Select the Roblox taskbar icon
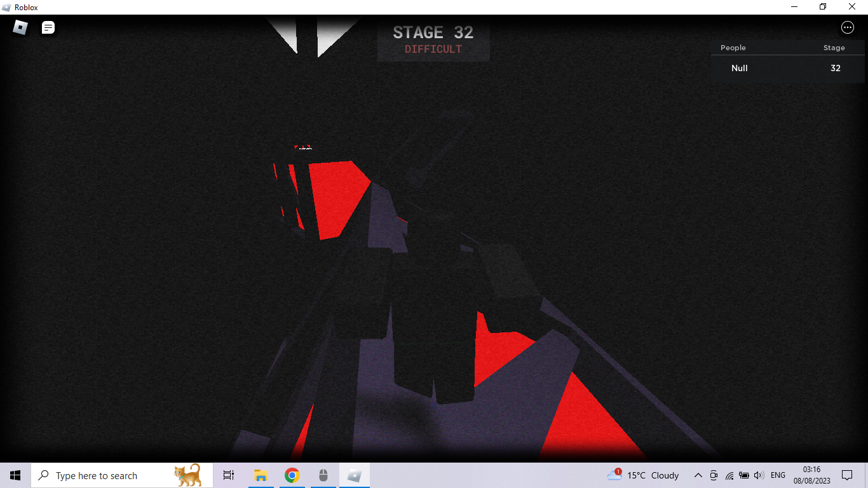The image size is (868, 488). click(355, 475)
